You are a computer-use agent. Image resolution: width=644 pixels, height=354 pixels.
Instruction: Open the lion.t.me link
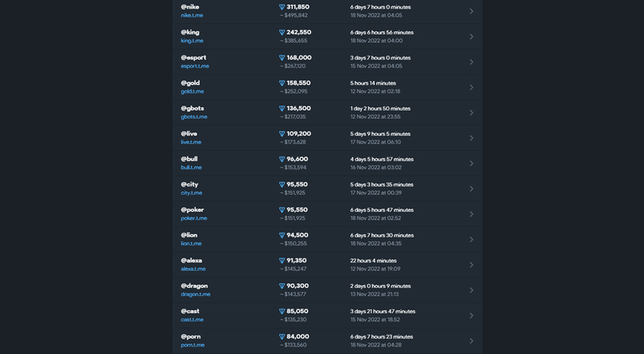click(x=191, y=243)
